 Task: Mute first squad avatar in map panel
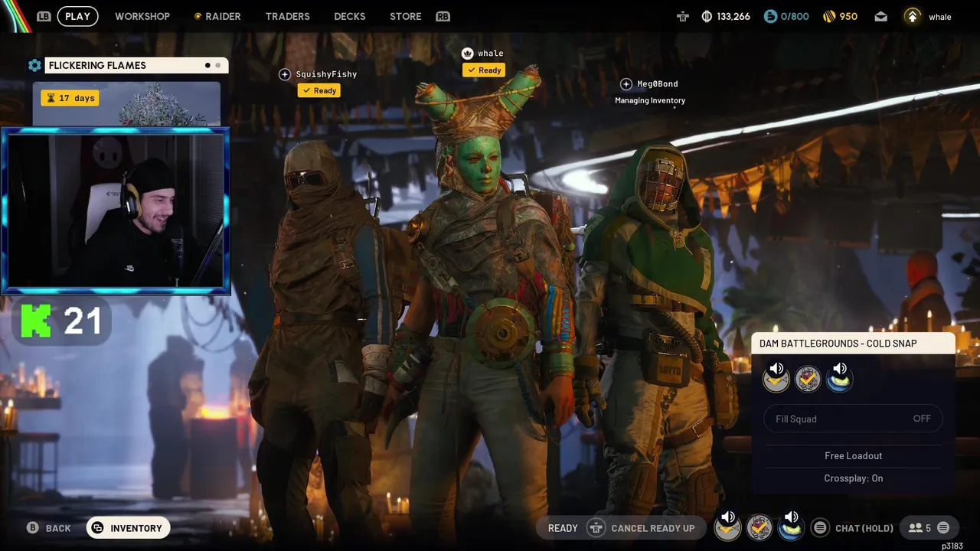[x=776, y=377]
